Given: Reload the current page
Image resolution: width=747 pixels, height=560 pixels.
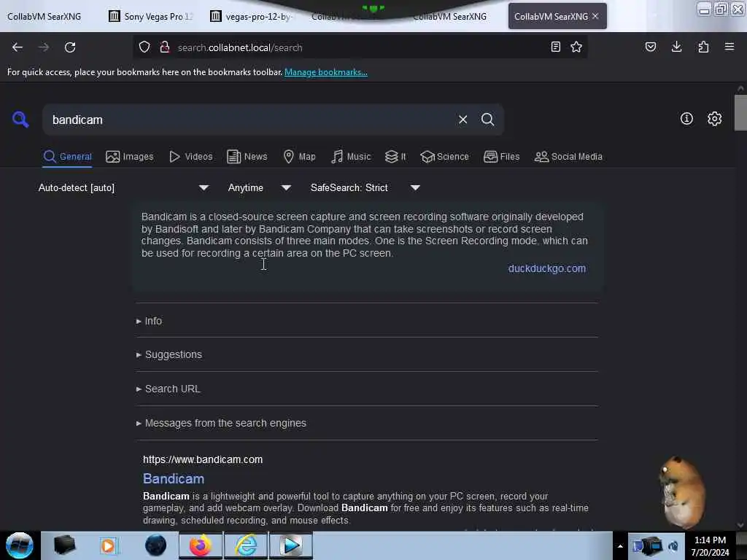Looking at the screenshot, I should pyautogui.click(x=70, y=47).
